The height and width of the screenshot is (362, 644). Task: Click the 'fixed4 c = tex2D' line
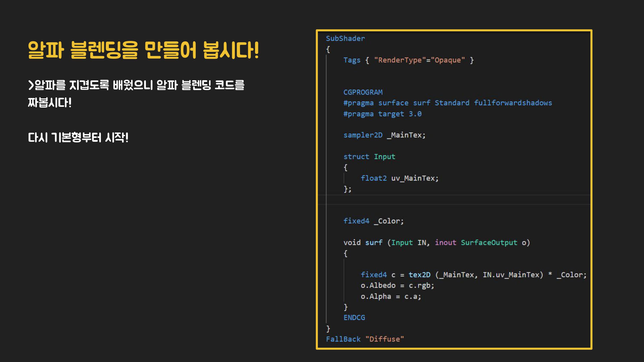click(x=474, y=275)
